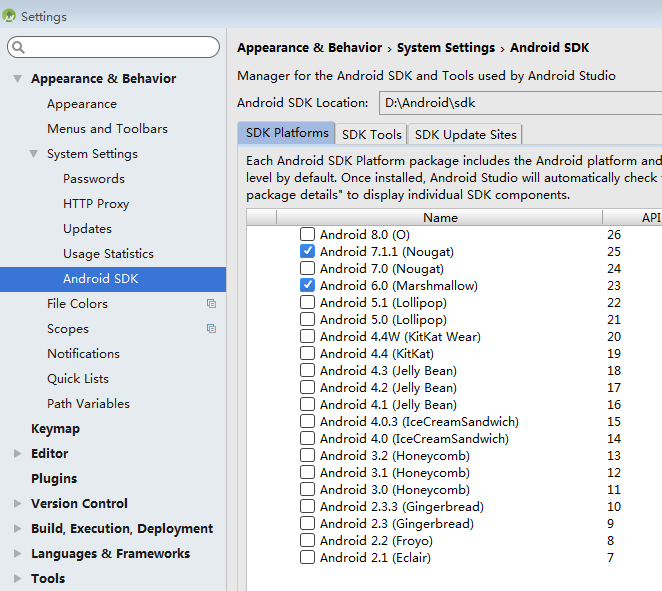This screenshot has width=662, height=591.
Task: Click the API column header
Action: point(632,217)
